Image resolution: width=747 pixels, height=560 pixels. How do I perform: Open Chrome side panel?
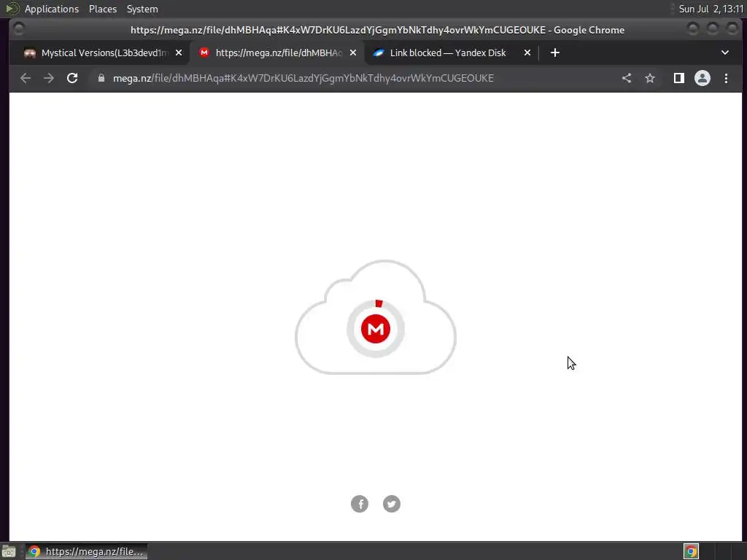pyautogui.click(x=679, y=78)
